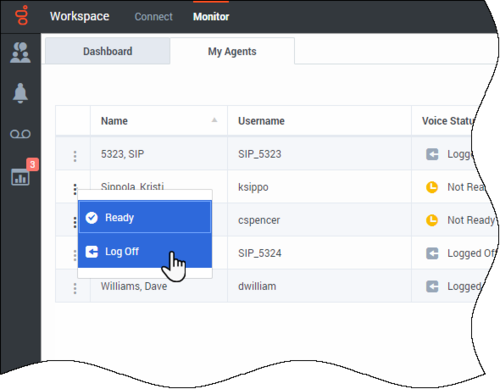Viewport: 500px width, 389px height.
Task: Choose Log Off in the popup menu
Action: [x=145, y=251]
